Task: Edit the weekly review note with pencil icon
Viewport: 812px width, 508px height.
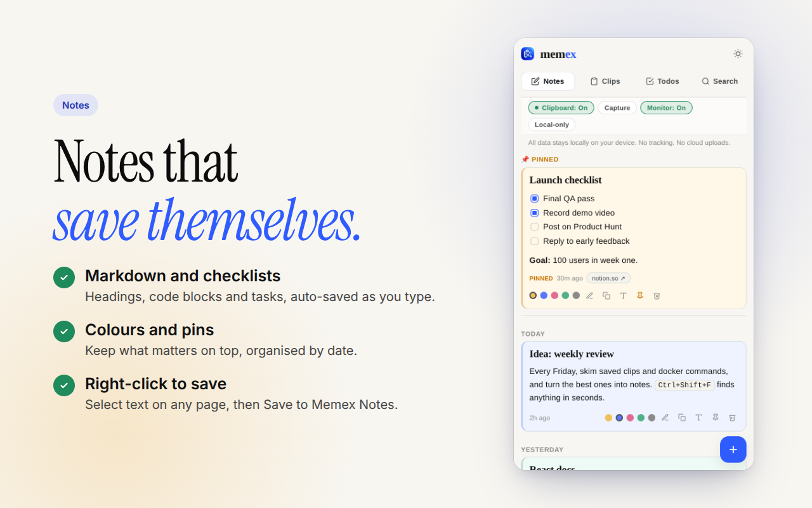Action: point(665,418)
